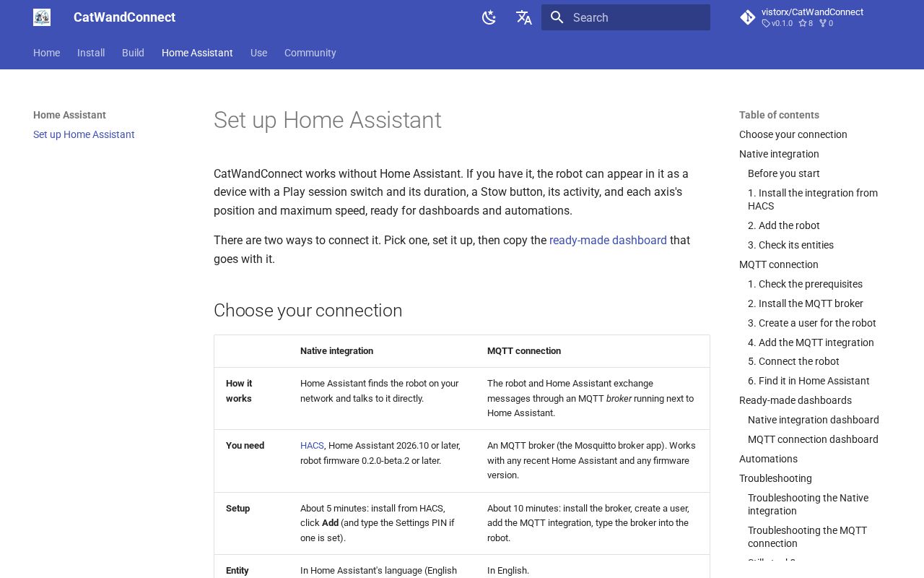The image size is (924, 578).
Task: Jump to 'Automations' in contents
Action: click(768, 459)
